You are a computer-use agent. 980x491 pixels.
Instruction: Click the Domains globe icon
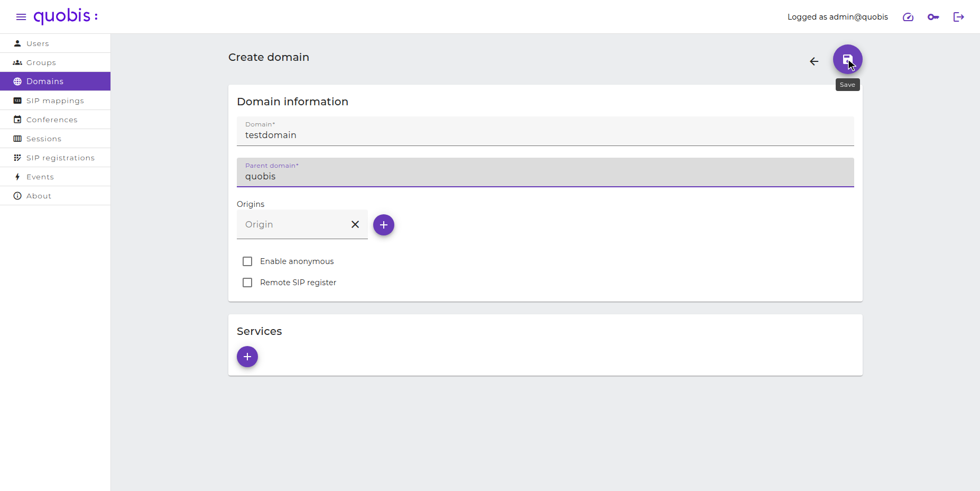click(x=17, y=81)
